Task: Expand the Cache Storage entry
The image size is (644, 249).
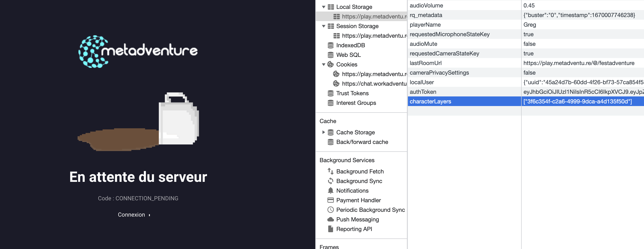Action: (x=323, y=132)
